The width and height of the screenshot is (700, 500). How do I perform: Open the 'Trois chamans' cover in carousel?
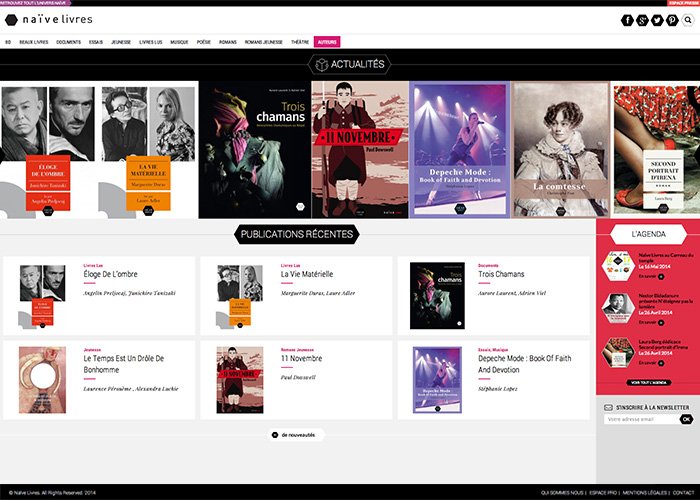(255, 150)
